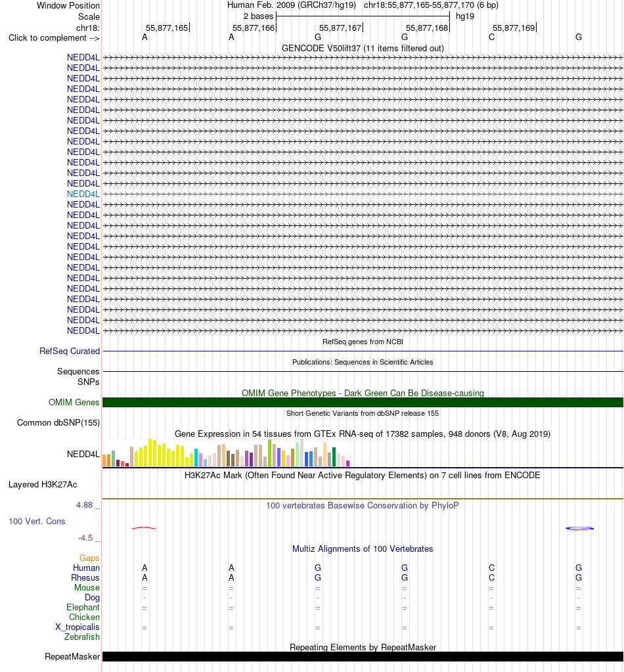Open the 'OMIM Gene Phenotypes' track title
This screenshot has width=624, height=672.
click(363, 393)
